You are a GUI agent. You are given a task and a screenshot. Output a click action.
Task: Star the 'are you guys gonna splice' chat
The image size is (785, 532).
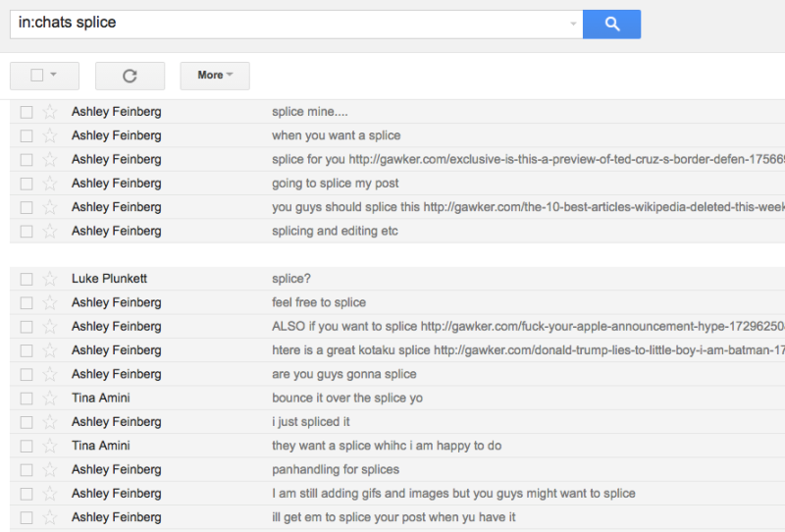coord(50,374)
